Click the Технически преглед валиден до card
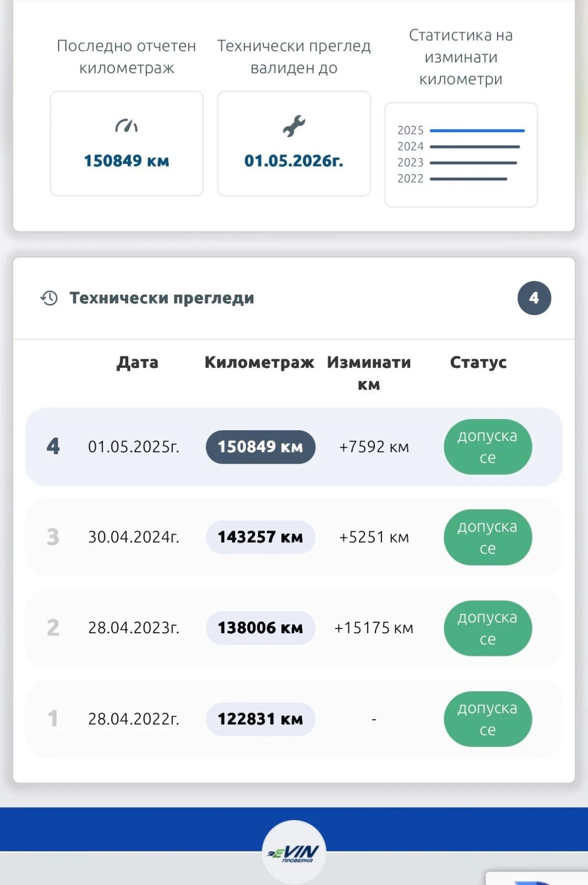Screen dimensions: 588x885 click(294, 144)
